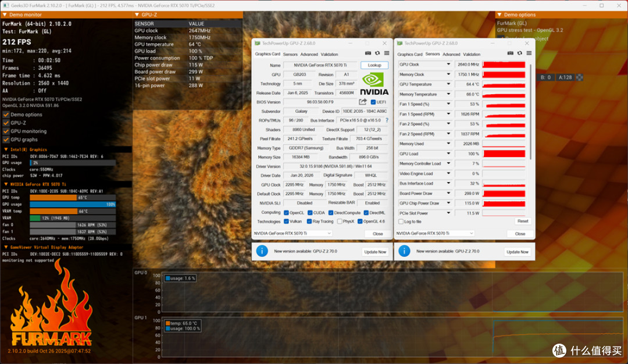Image resolution: width=628 pixels, height=364 pixels.
Task: Toggle the CUDA checkbox
Action: 309,213
